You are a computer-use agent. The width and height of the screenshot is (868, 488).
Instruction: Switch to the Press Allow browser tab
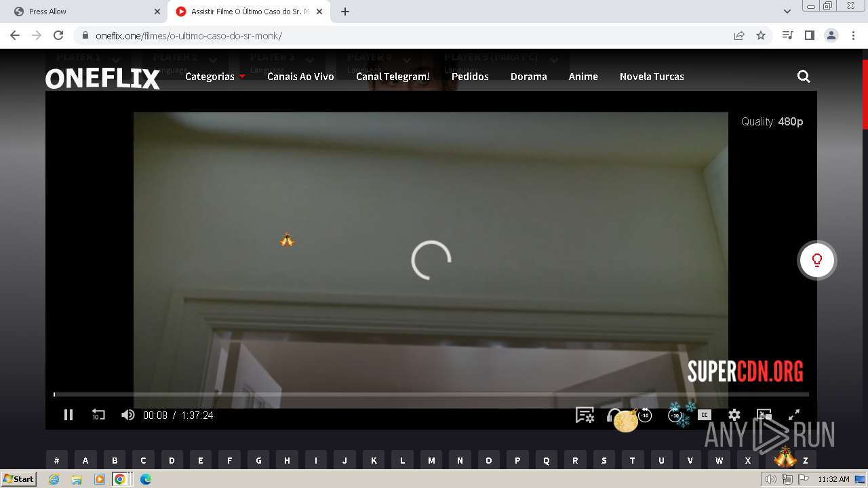85,12
